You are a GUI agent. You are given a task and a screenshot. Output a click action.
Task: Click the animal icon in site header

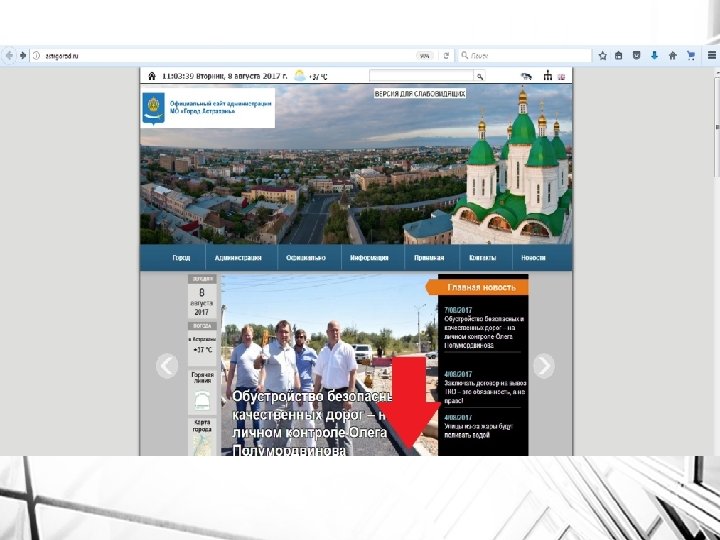(x=526, y=76)
